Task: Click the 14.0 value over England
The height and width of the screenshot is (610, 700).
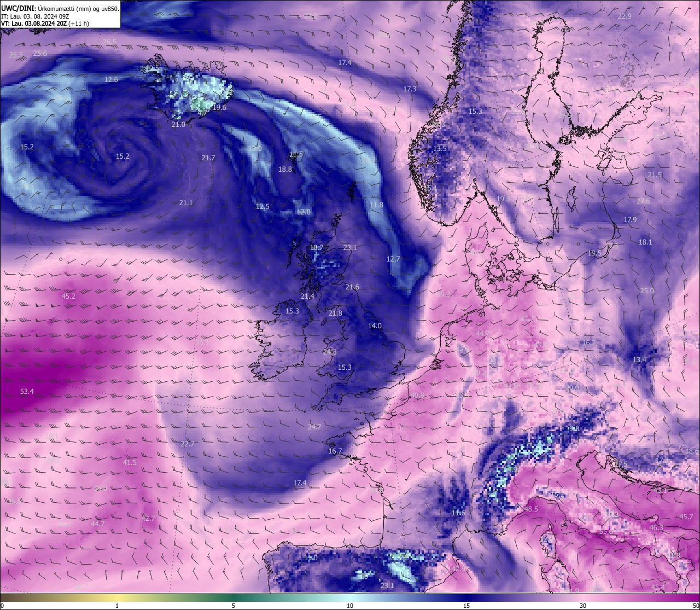Action: pos(375,326)
